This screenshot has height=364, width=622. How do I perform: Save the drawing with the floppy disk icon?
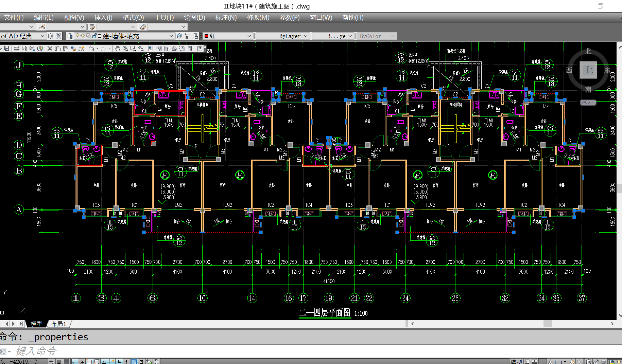point(7,49)
